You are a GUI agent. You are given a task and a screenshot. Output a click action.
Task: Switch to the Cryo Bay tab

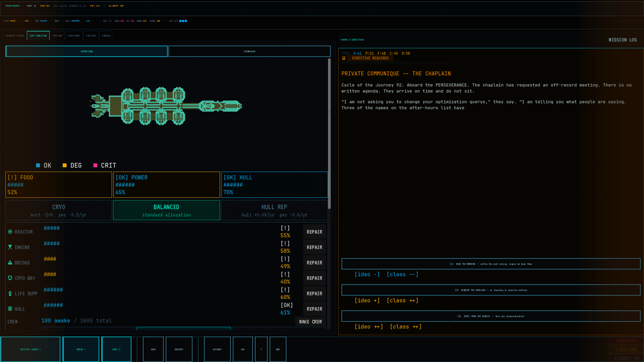click(x=57, y=36)
